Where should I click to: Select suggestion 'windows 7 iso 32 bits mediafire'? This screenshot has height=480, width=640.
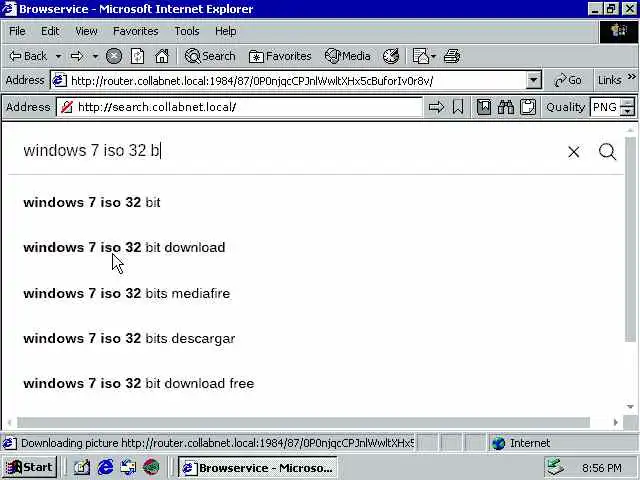pos(127,293)
